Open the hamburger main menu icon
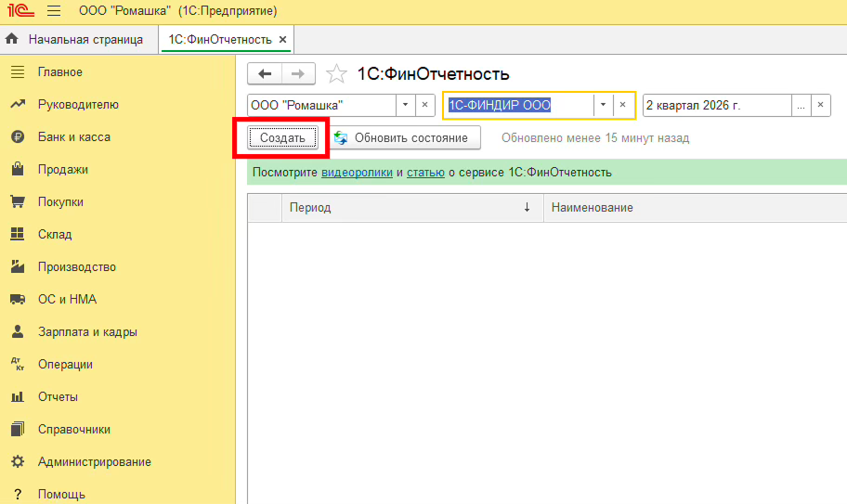This screenshot has height=504, width=847. (x=54, y=11)
